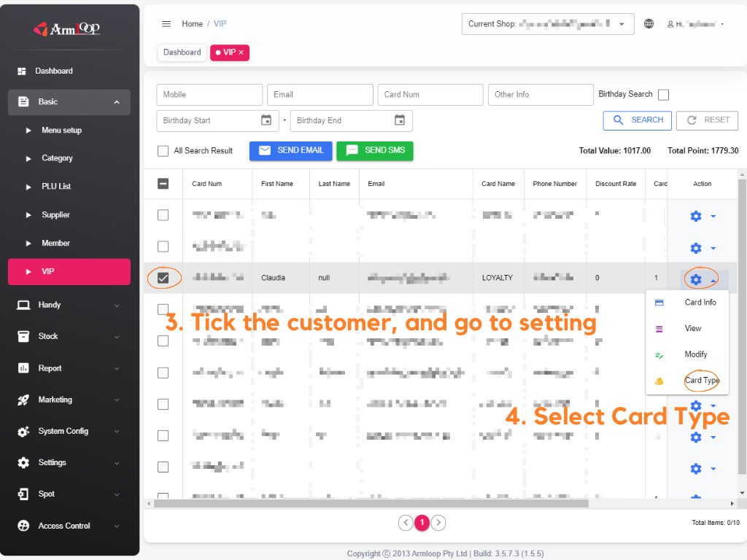This screenshot has width=747, height=560.
Task: Tick the All Search Result checkbox
Action: coord(163,151)
